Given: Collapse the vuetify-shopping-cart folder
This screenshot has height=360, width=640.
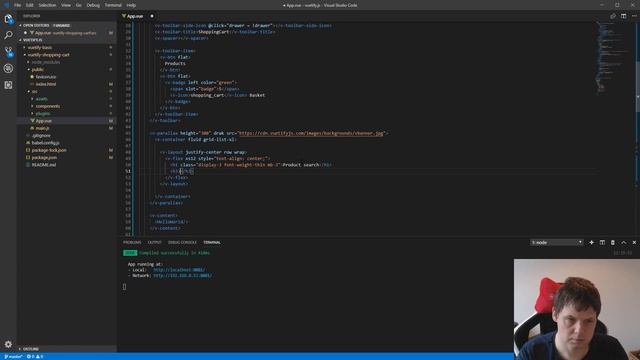Looking at the screenshot, I should click(48, 55).
